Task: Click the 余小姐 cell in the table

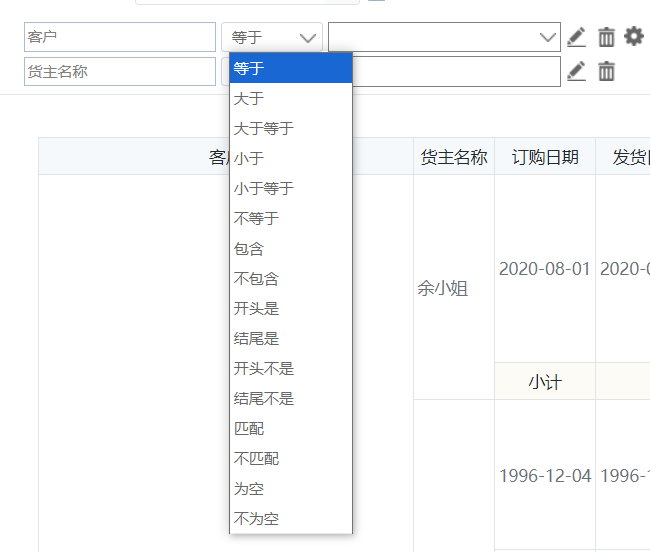Action: (442, 288)
